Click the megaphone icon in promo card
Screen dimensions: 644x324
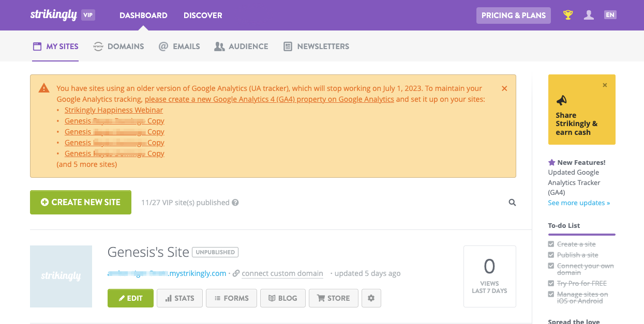(x=562, y=100)
